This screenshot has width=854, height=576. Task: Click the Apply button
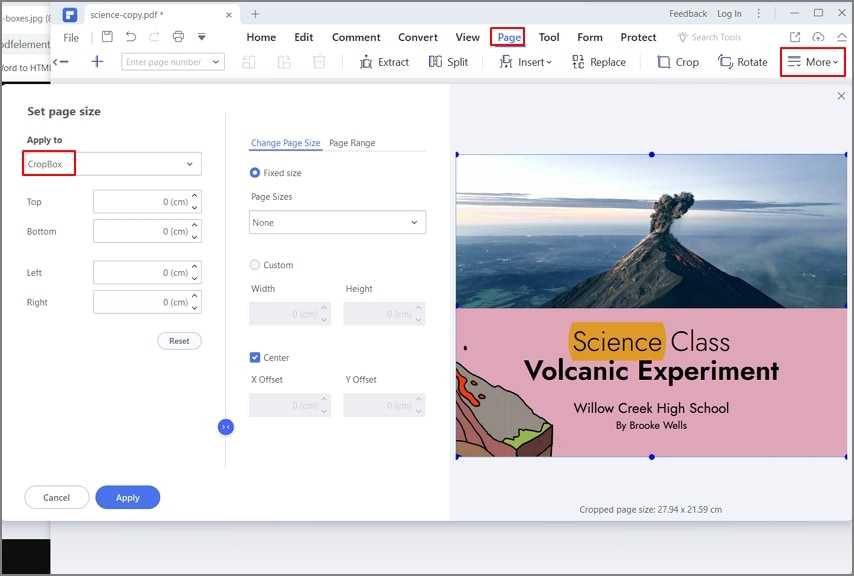pyautogui.click(x=128, y=497)
